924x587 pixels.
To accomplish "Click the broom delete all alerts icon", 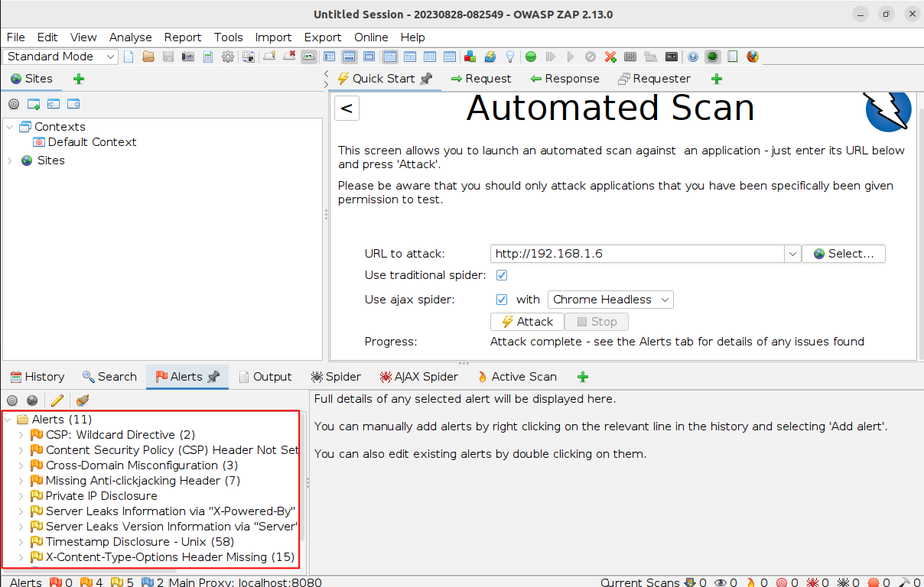I will point(82,400).
